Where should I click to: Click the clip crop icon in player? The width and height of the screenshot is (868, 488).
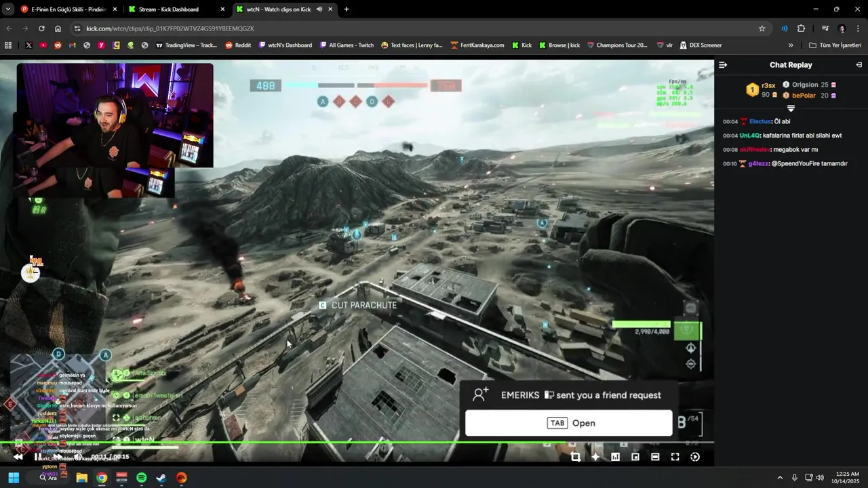[576, 457]
